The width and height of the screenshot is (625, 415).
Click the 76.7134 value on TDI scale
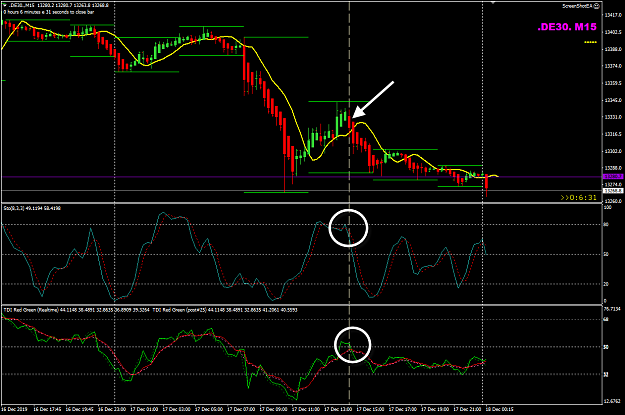pos(612,309)
